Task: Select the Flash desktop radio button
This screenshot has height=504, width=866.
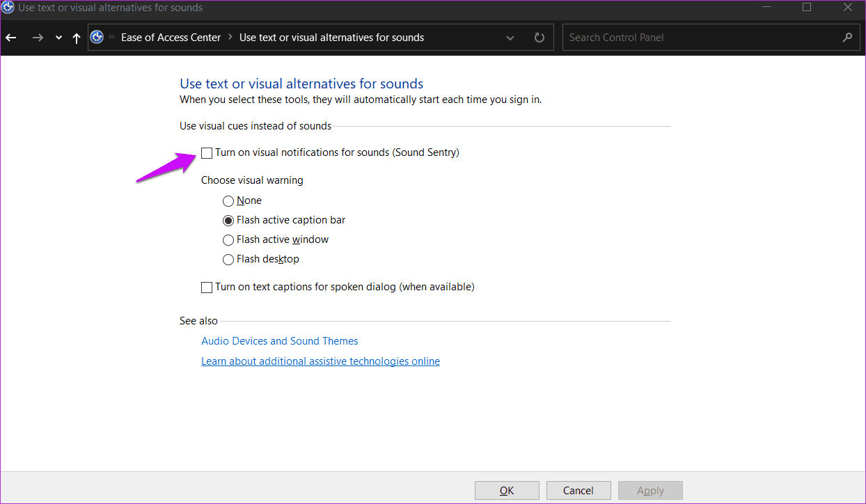Action: (x=228, y=259)
